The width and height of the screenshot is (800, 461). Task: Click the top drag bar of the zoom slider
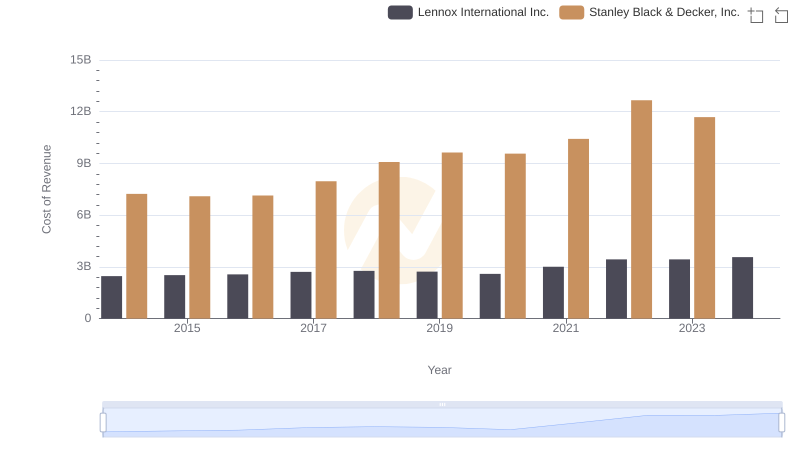pyautogui.click(x=442, y=404)
